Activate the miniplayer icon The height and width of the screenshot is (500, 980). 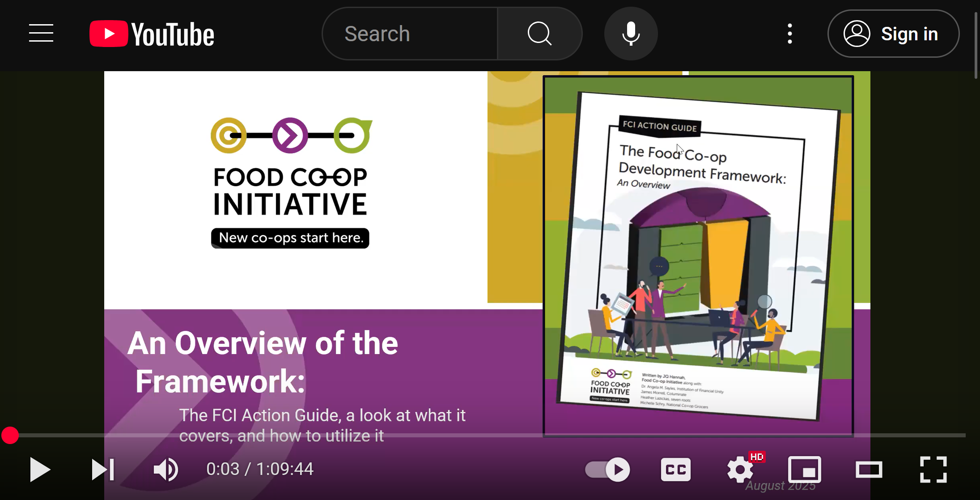(x=804, y=469)
